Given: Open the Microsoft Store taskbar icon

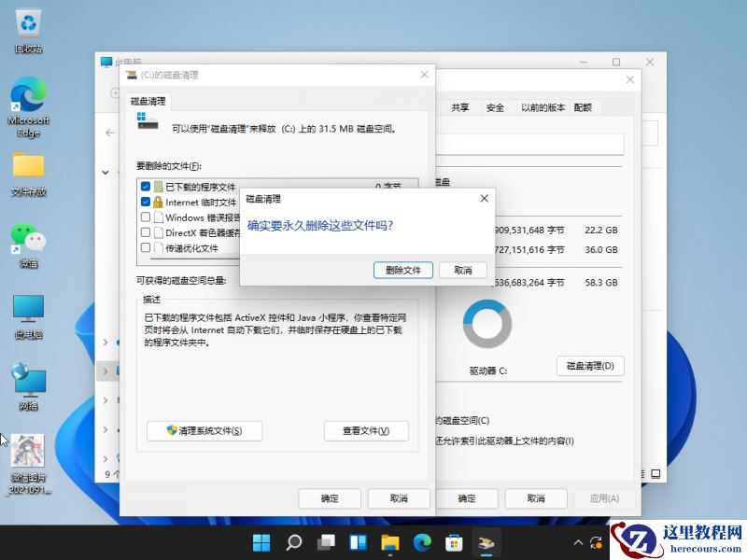Looking at the screenshot, I should point(454,541).
